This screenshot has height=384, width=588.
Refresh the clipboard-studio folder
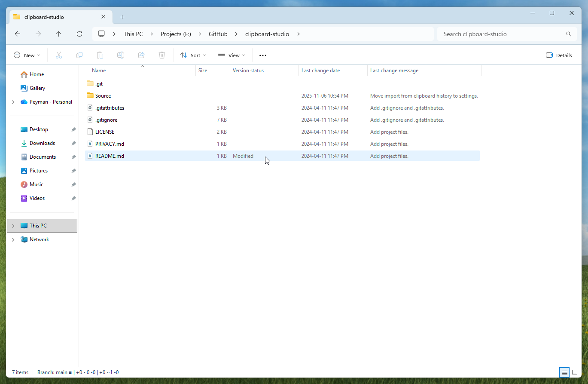coord(79,34)
